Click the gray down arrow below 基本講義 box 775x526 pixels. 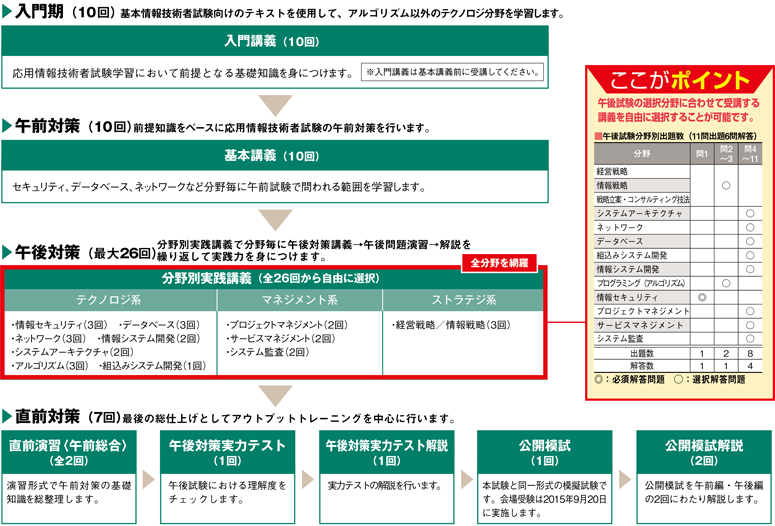(274, 221)
